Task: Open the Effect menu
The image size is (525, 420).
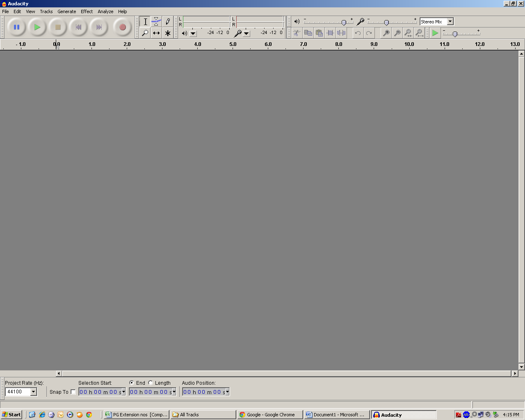Action: coord(87,11)
